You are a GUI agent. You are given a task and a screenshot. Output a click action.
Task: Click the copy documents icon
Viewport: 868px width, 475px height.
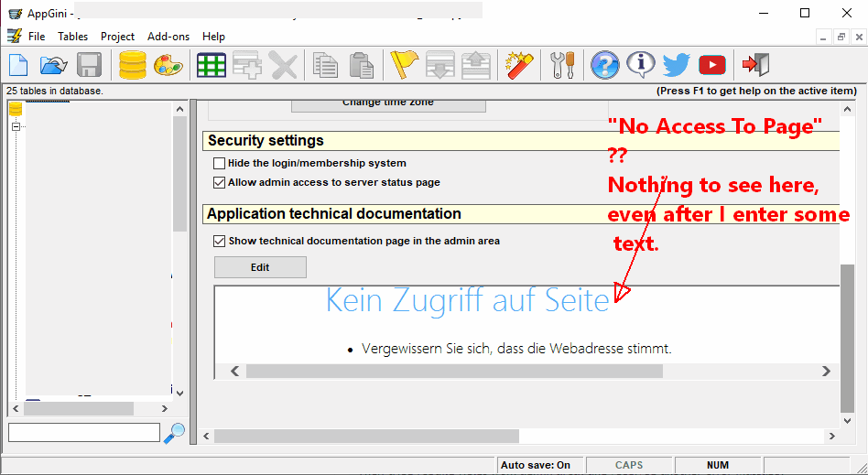click(x=326, y=65)
